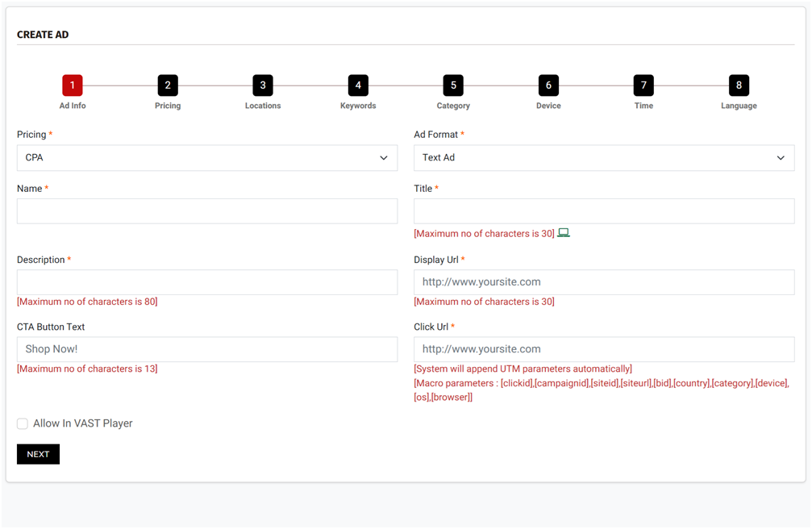Viewport: 812px width, 529px height.
Task: Expand the Ad Format dropdown
Action: click(x=604, y=158)
